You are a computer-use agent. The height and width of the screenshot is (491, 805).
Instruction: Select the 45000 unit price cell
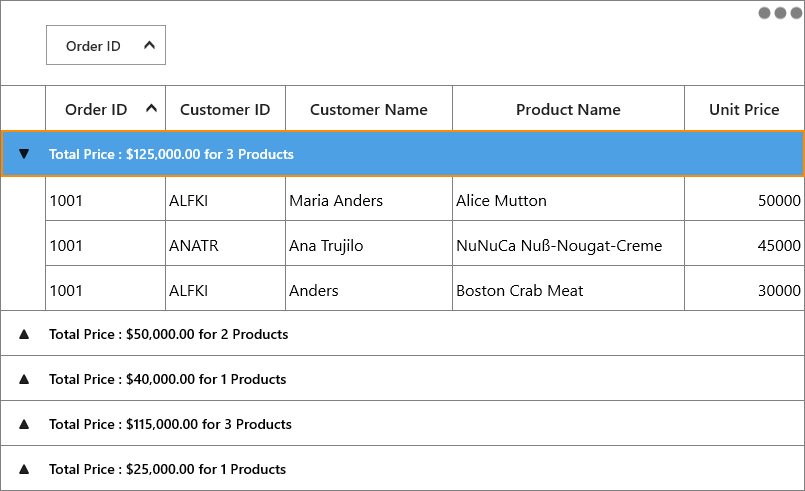point(744,243)
